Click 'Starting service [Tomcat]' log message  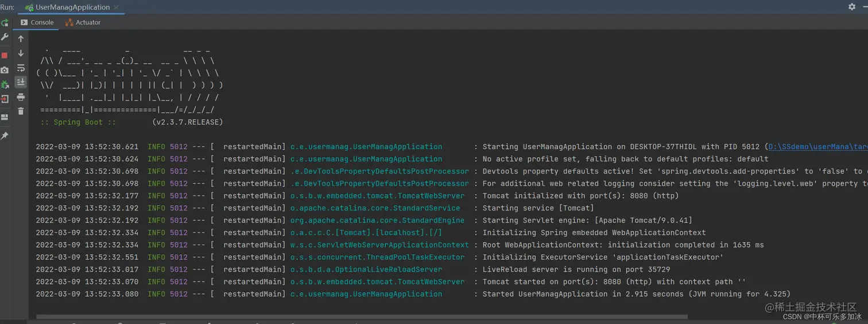(x=538, y=208)
